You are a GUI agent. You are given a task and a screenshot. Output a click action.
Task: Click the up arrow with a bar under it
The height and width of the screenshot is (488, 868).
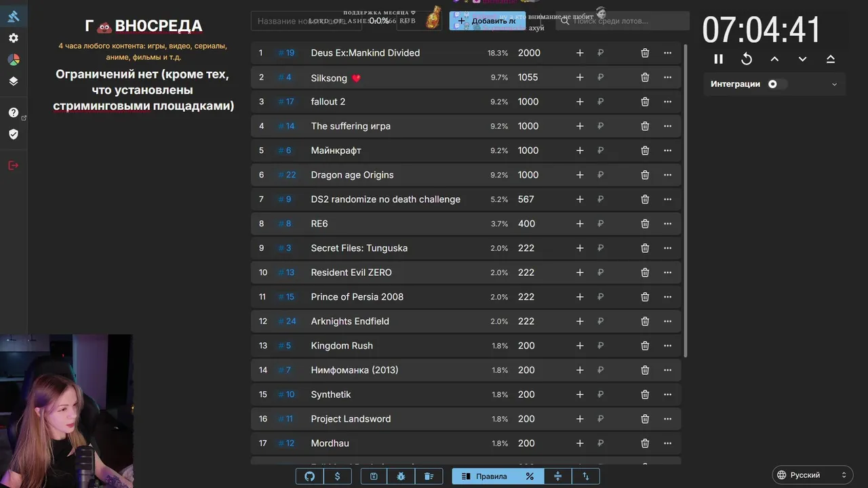831,59
